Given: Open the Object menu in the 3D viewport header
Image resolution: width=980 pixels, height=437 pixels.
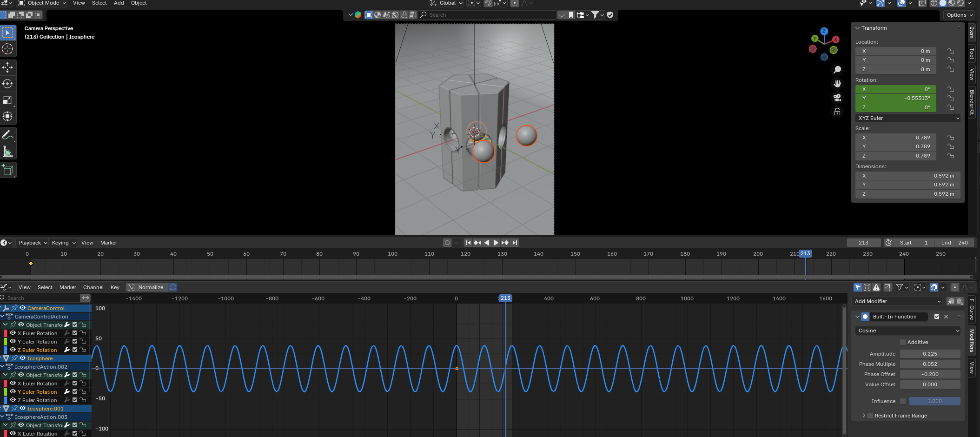Looking at the screenshot, I should (138, 3).
